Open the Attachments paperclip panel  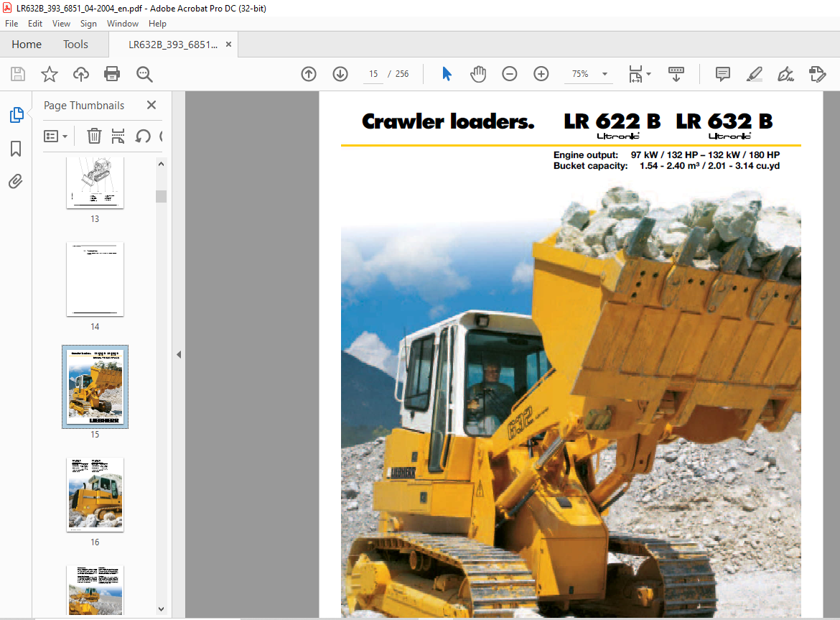[16, 182]
